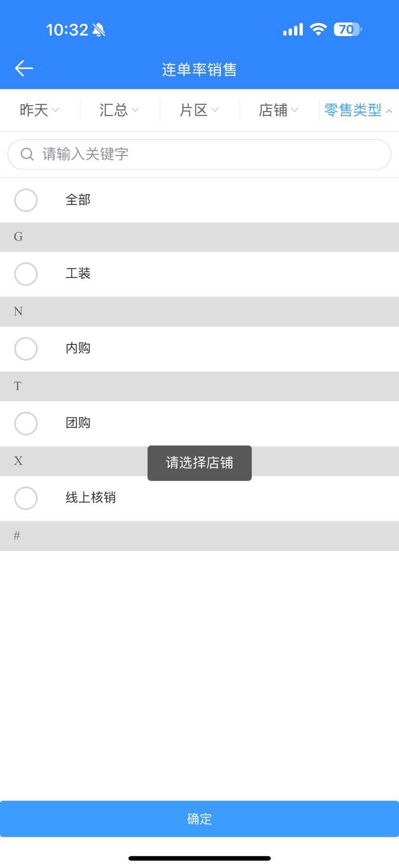Expand the 店铺 store dropdown
The image size is (399, 868).
[279, 110]
